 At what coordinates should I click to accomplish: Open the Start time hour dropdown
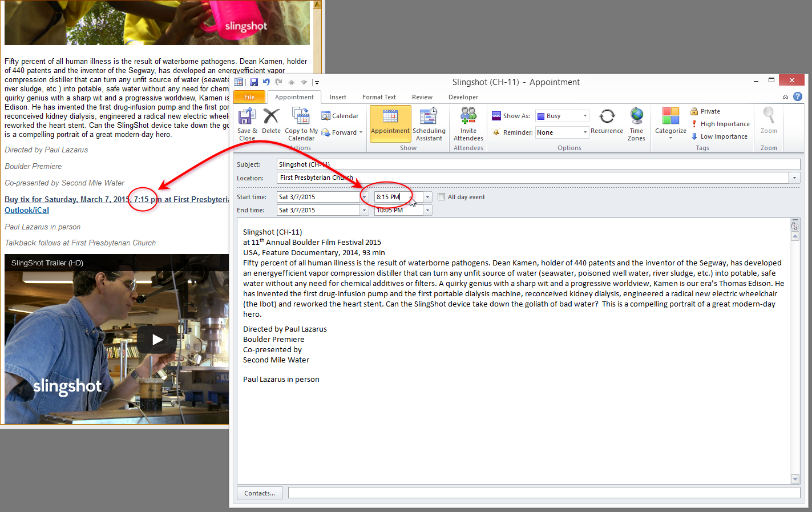coord(427,197)
